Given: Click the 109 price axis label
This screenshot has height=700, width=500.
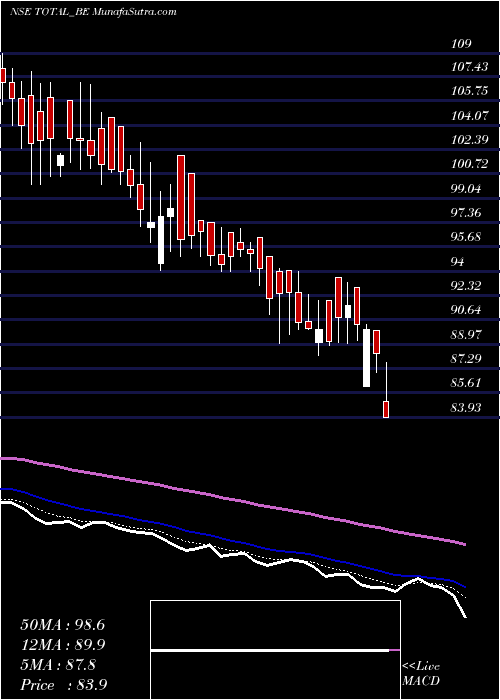Looking at the screenshot, I should click(x=461, y=44).
